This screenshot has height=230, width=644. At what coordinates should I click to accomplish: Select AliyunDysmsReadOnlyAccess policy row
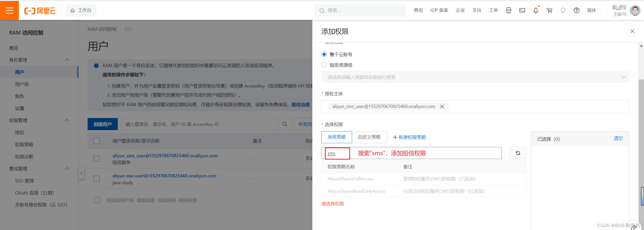(424, 191)
